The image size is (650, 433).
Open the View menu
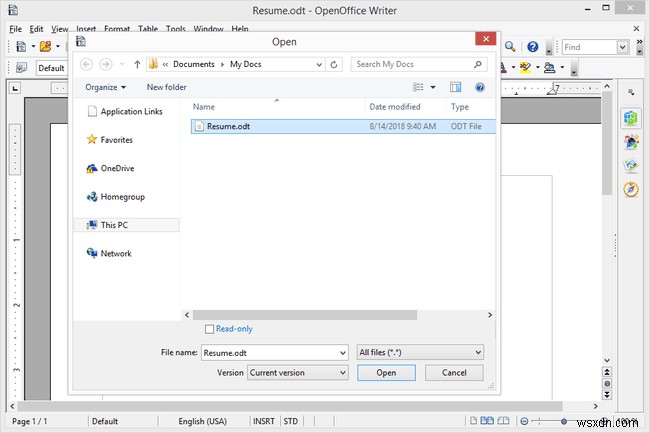point(60,29)
